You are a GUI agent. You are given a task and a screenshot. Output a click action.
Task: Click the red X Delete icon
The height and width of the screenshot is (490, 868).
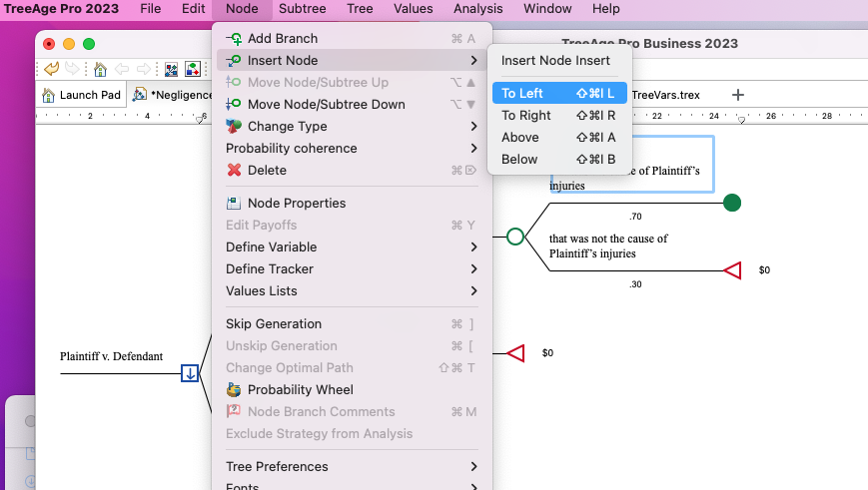tap(234, 170)
